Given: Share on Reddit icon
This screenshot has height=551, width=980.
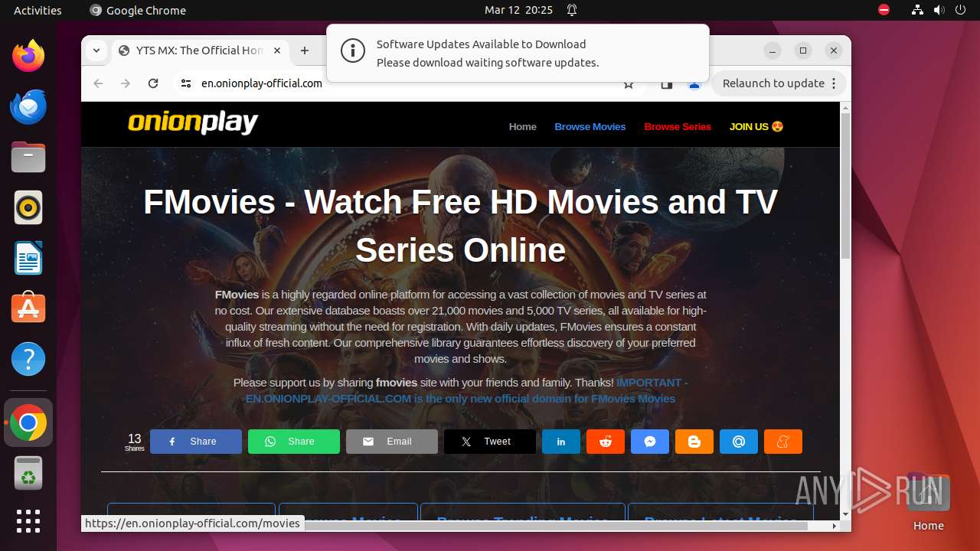Looking at the screenshot, I should (606, 442).
